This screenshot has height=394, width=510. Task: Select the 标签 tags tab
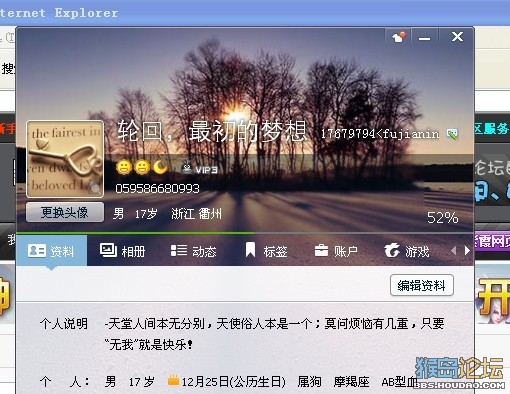pos(266,251)
